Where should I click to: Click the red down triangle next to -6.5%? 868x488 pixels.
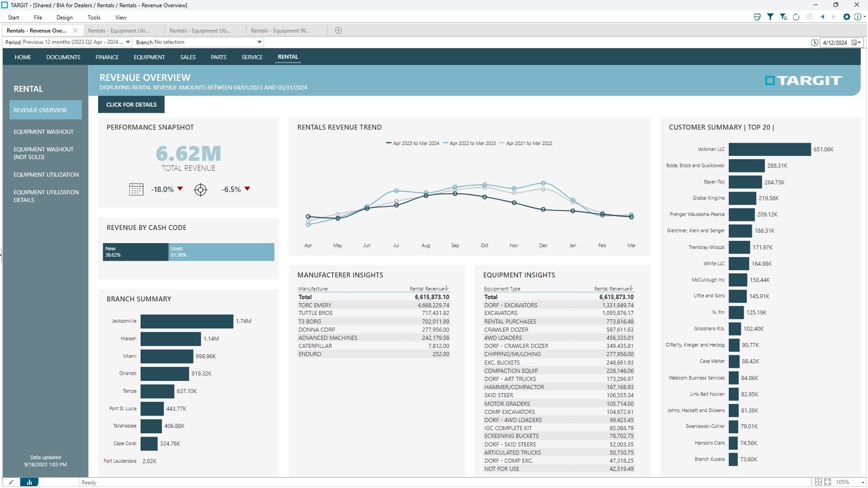click(x=247, y=189)
